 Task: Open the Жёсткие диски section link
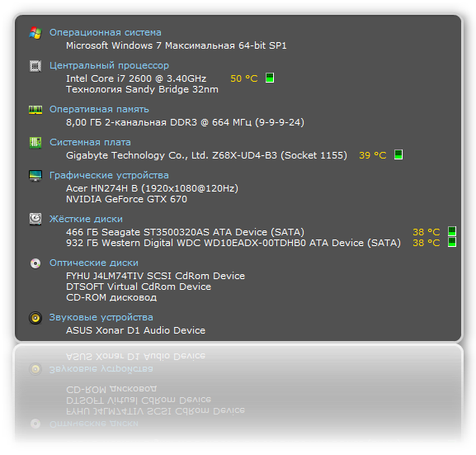86,219
